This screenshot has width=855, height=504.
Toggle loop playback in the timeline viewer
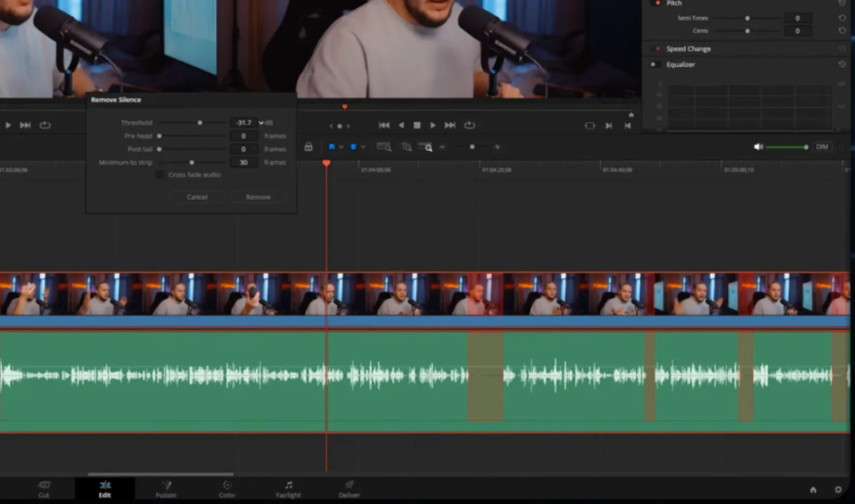coord(470,125)
